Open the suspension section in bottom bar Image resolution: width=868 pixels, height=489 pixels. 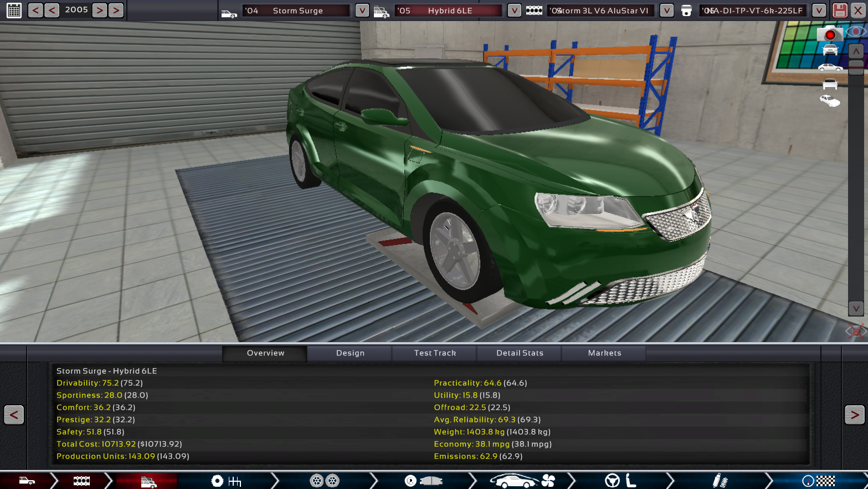click(x=719, y=481)
